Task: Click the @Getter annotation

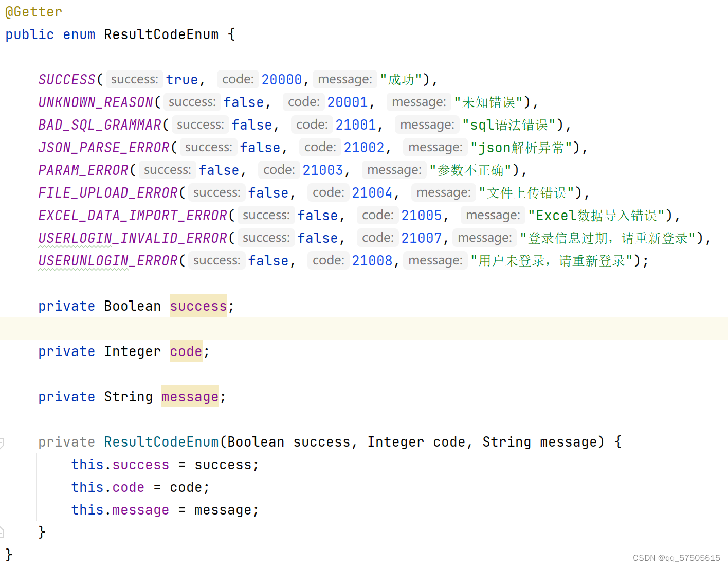Action: pyautogui.click(x=33, y=11)
